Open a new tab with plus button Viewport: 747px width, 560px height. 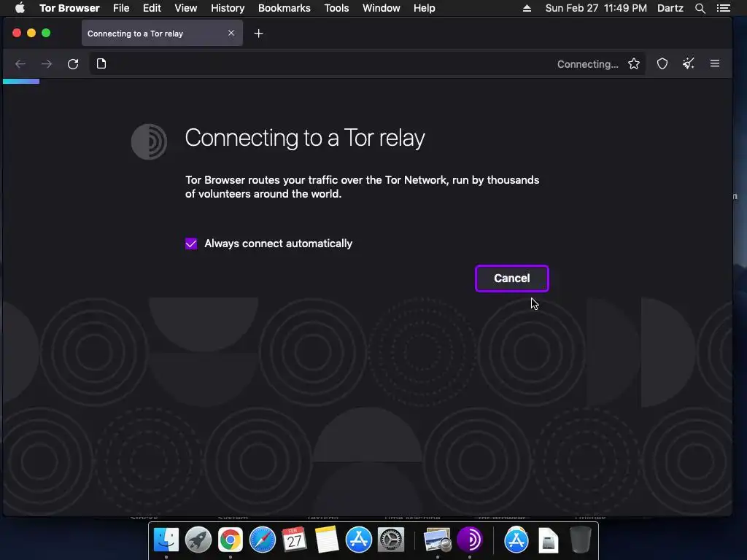click(259, 34)
